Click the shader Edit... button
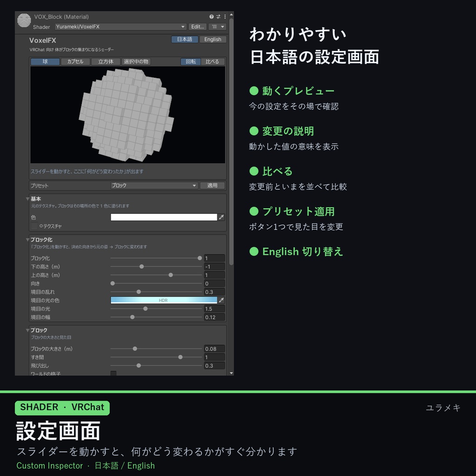 [x=198, y=26]
